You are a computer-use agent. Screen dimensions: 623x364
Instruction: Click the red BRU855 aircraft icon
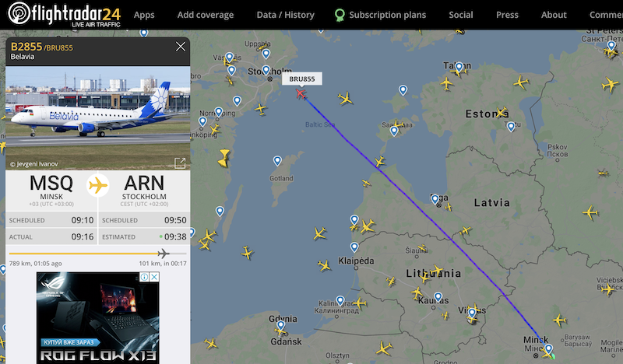pyautogui.click(x=301, y=93)
